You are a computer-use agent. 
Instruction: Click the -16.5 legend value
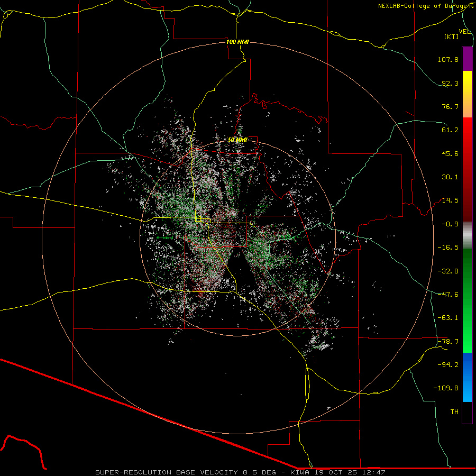[448, 248]
